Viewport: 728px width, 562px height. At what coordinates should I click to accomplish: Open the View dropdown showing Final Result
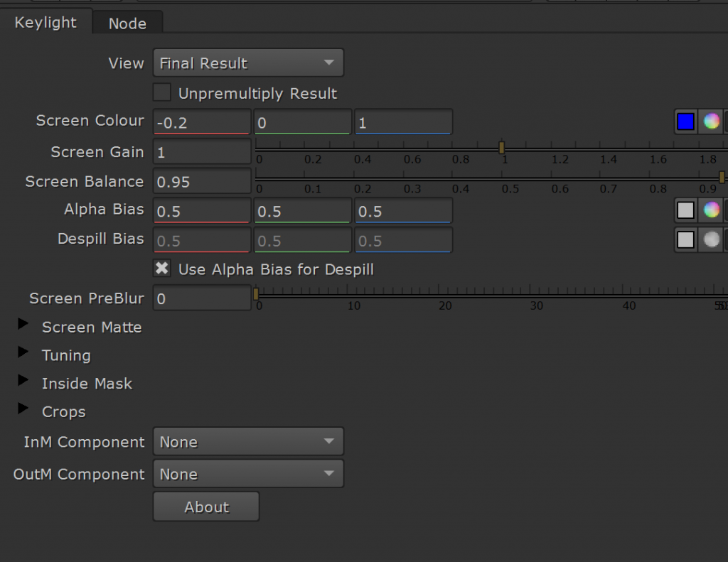(x=248, y=63)
